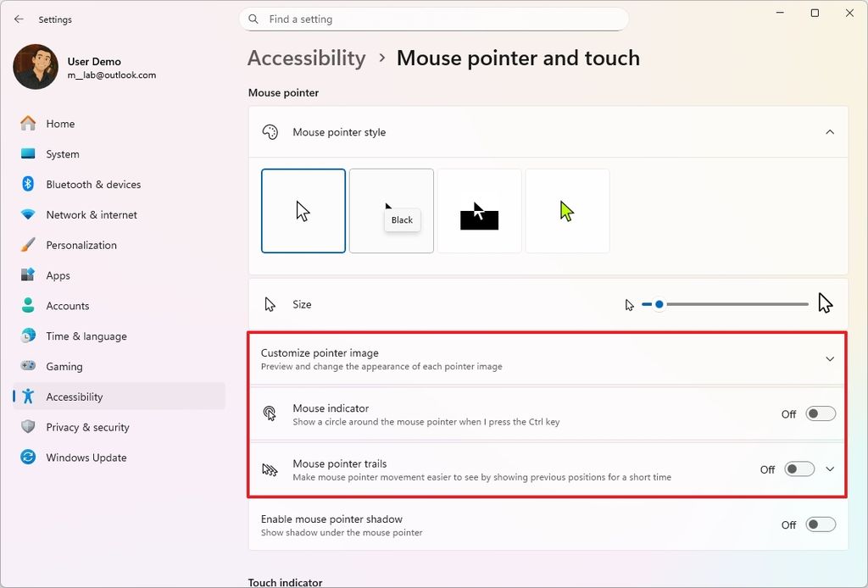Image resolution: width=868 pixels, height=588 pixels.
Task: Open the Home section in sidebar
Action: [59, 123]
